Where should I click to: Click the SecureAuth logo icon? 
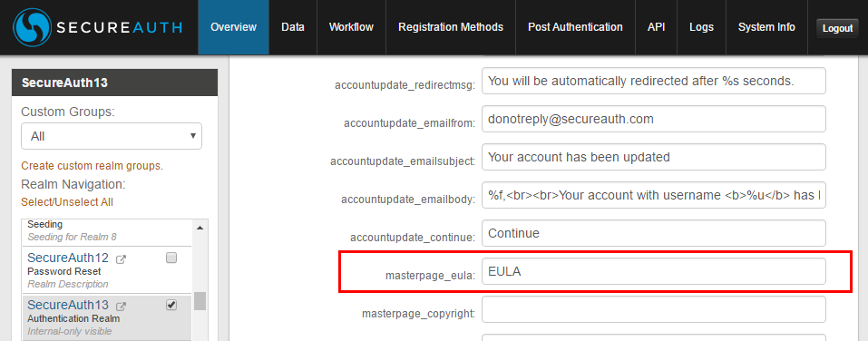33,28
